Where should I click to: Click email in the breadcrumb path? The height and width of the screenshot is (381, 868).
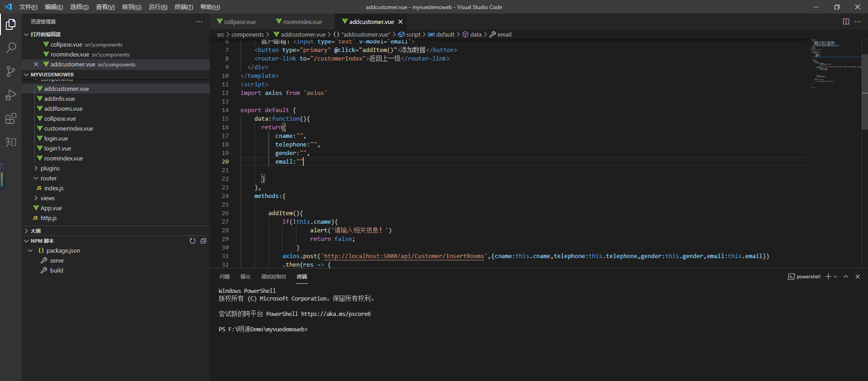tap(505, 34)
